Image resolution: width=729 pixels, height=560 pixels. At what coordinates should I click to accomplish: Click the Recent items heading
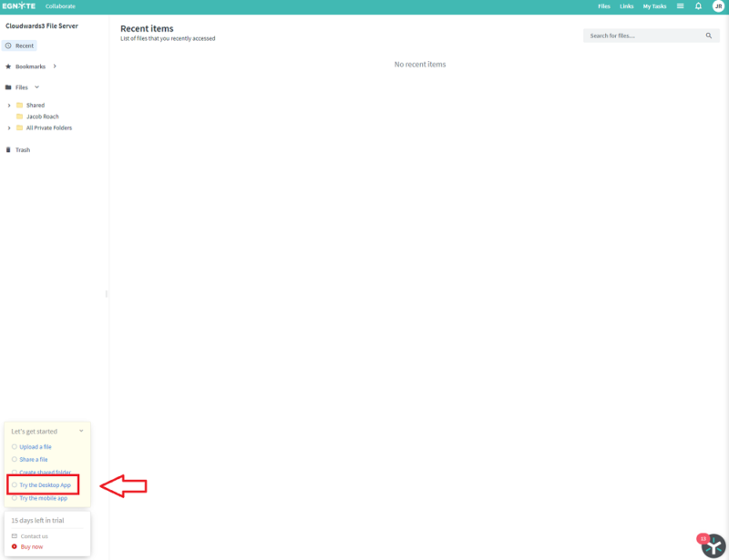147,28
